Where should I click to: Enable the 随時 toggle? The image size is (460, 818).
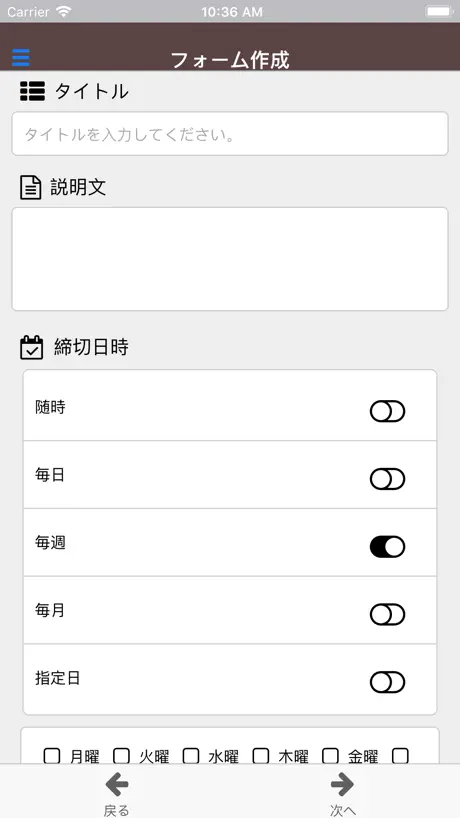point(388,411)
